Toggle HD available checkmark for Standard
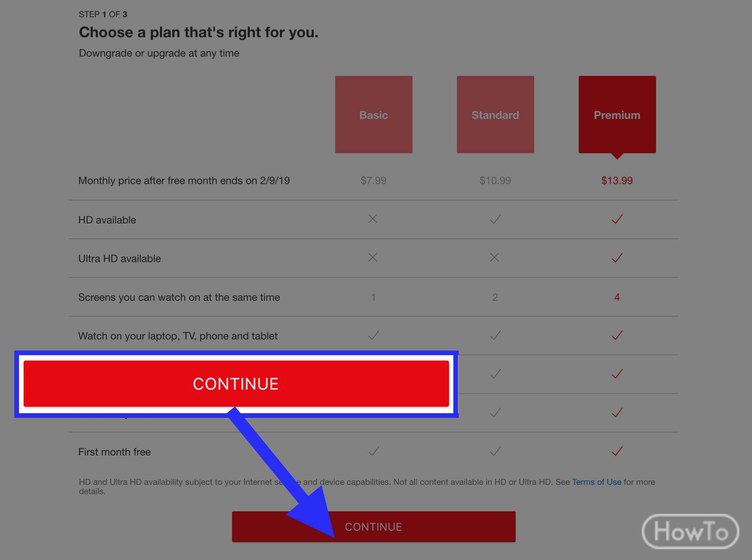The width and height of the screenshot is (752, 560). (x=495, y=219)
